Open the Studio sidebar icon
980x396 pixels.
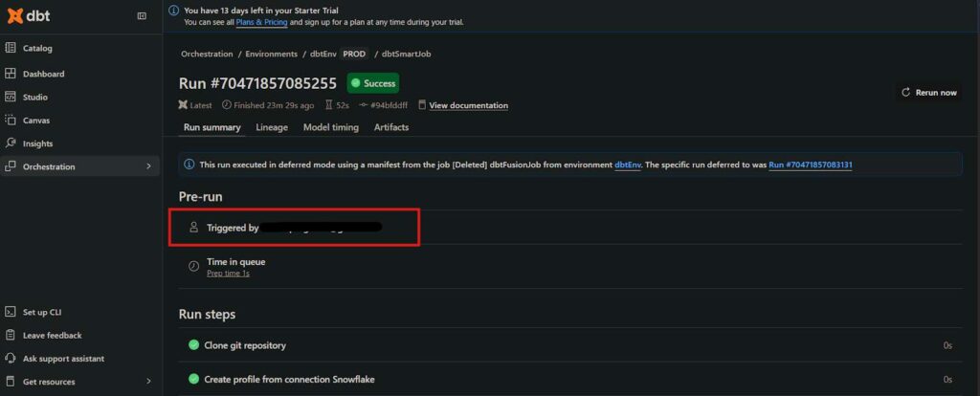(x=11, y=97)
